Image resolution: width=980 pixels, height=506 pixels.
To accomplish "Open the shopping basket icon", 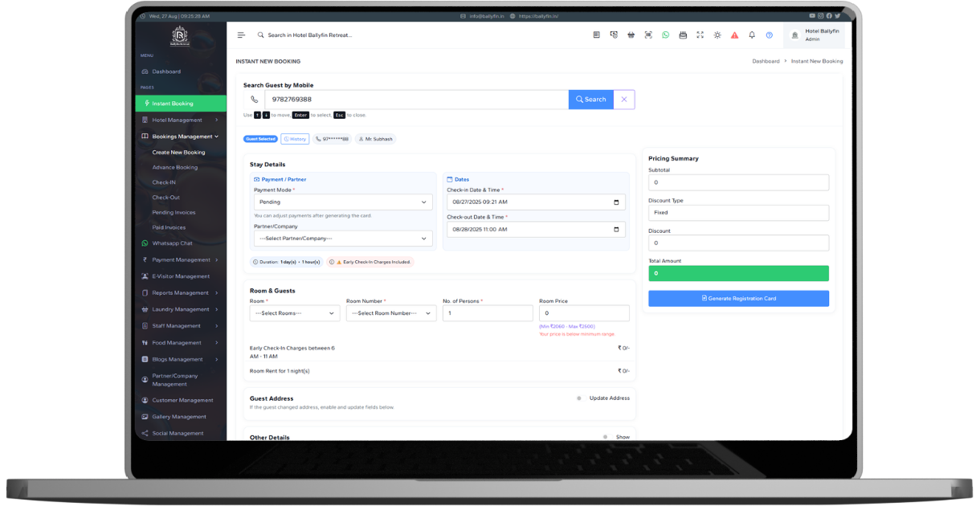I will point(631,35).
